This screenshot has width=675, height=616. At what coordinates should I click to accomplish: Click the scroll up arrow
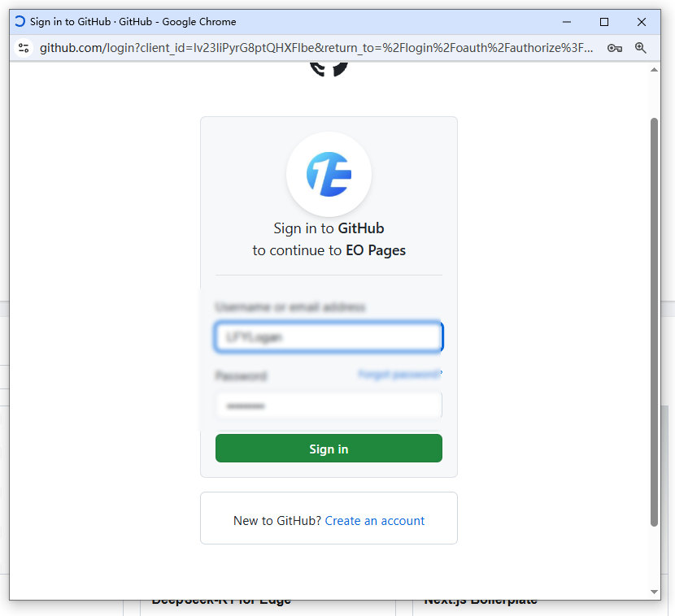(x=654, y=70)
